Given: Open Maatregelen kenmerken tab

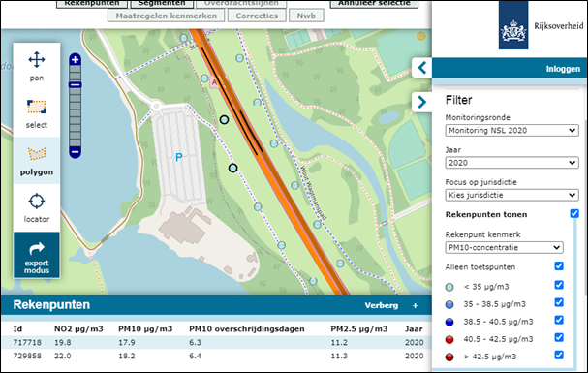Looking at the screenshot, I should 166,16.
